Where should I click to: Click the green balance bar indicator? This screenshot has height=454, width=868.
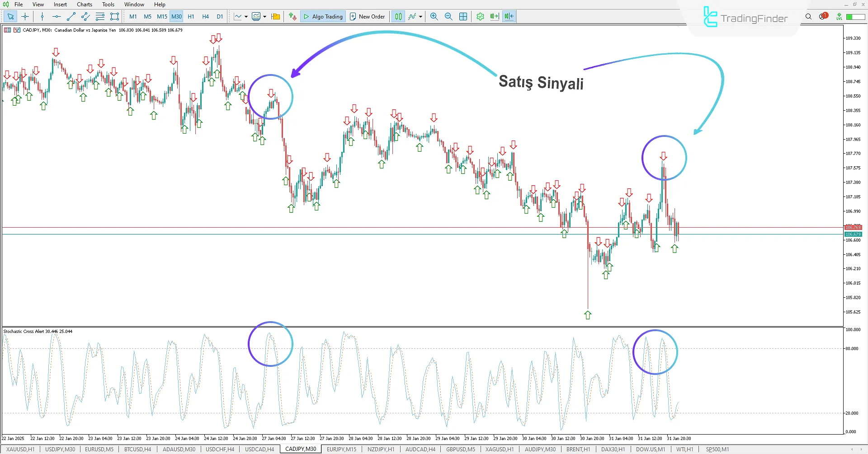tap(856, 16)
